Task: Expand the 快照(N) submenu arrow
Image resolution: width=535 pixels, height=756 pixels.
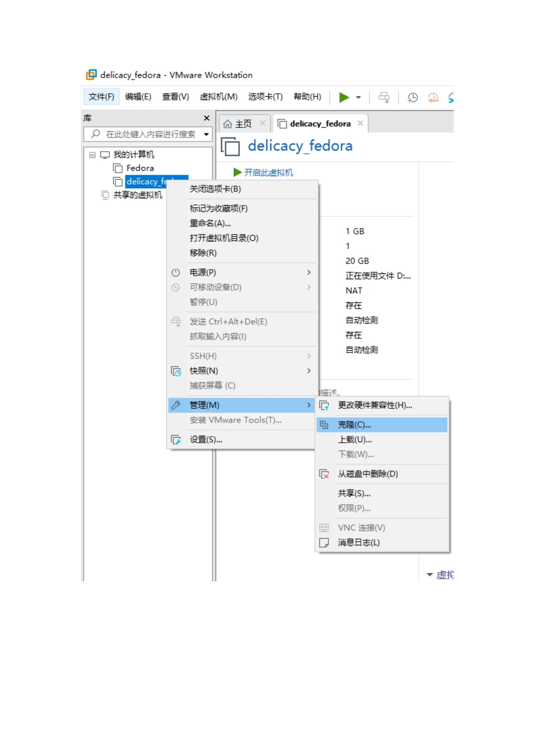Action: click(x=309, y=371)
